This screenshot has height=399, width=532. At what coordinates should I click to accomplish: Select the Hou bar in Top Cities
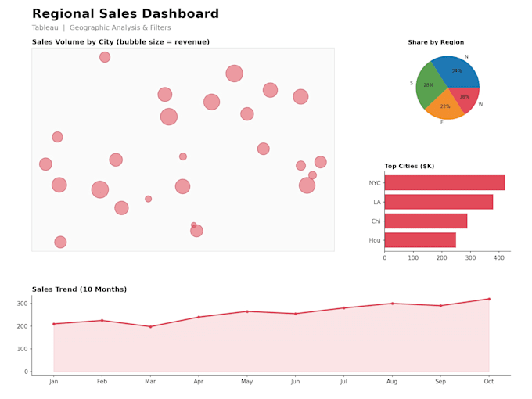pos(420,240)
